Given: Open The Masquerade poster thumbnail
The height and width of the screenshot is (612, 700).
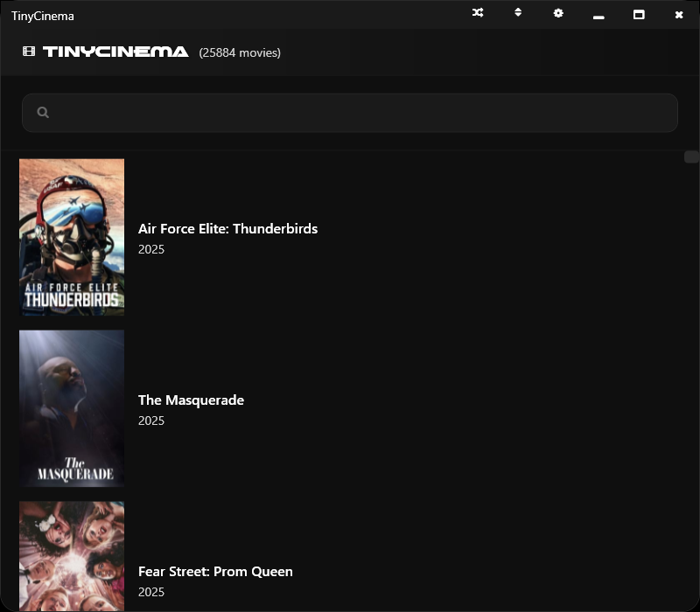Looking at the screenshot, I should 72,408.
